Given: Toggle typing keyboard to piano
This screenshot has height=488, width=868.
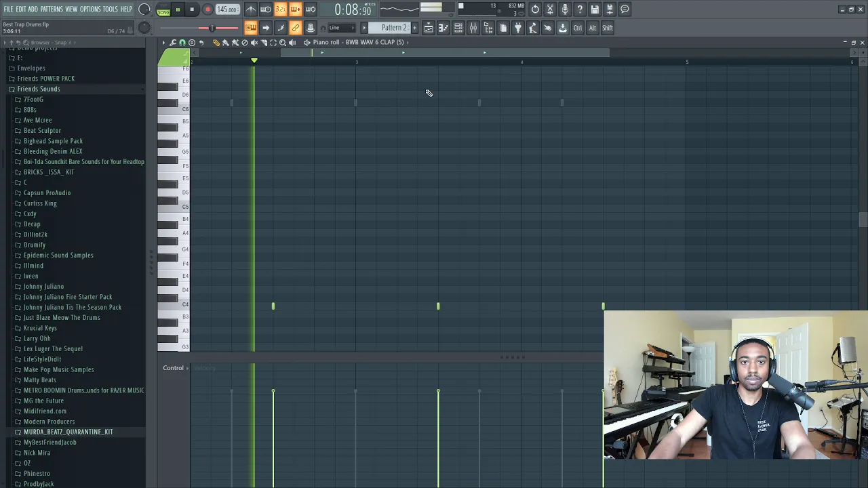Looking at the screenshot, I should (x=250, y=28).
